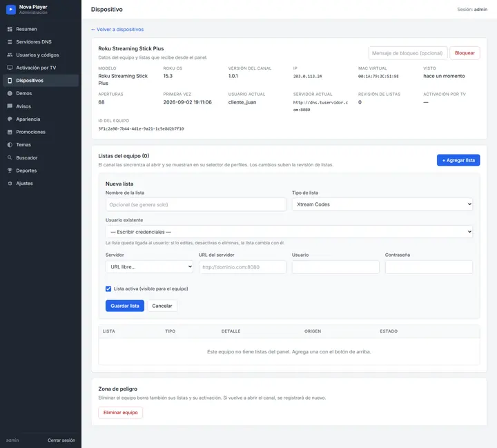Viewport: 497px width, 448px height.
Task: Focus the Contraseña input field
Action: tap(429, 267)
